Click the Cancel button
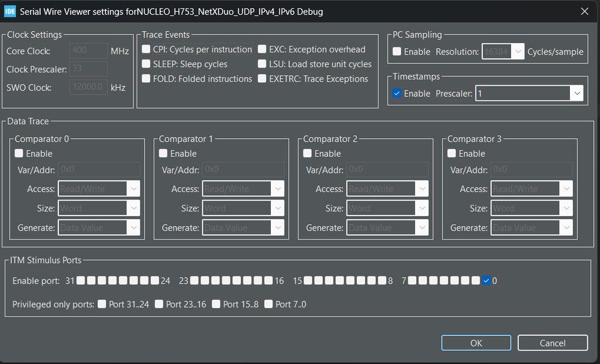The width and height of the screenshot is (600, 364). pyautogui.click(x=553, y=343)
